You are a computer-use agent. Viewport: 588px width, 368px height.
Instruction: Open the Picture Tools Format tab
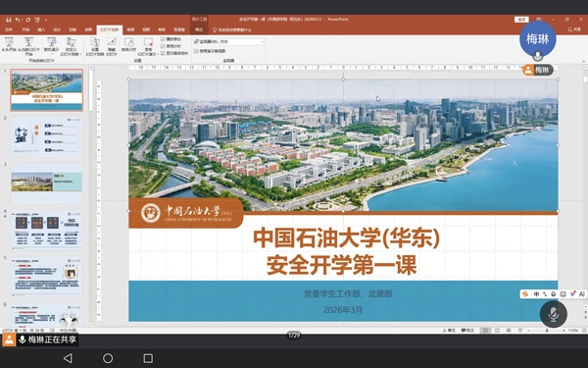tap(199, 29)
